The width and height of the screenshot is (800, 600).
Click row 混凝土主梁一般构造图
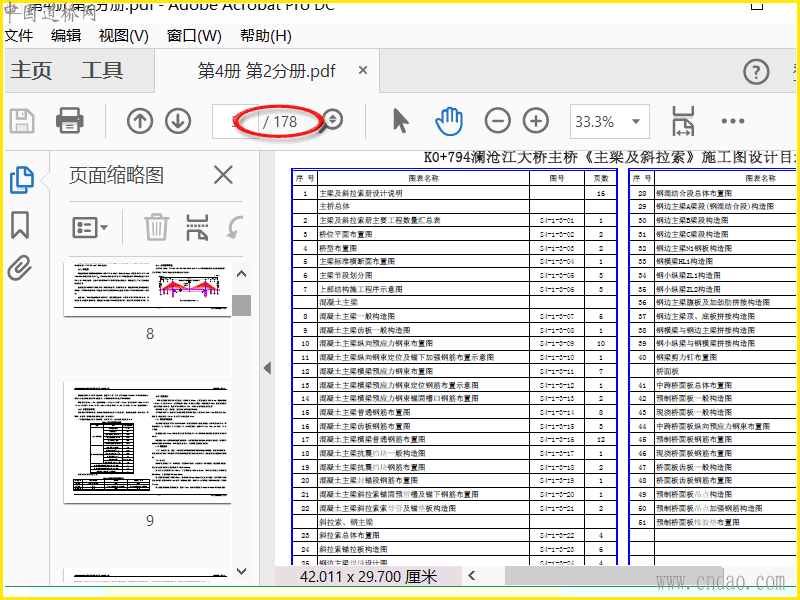pyautogui.click(x=454, y=316)
